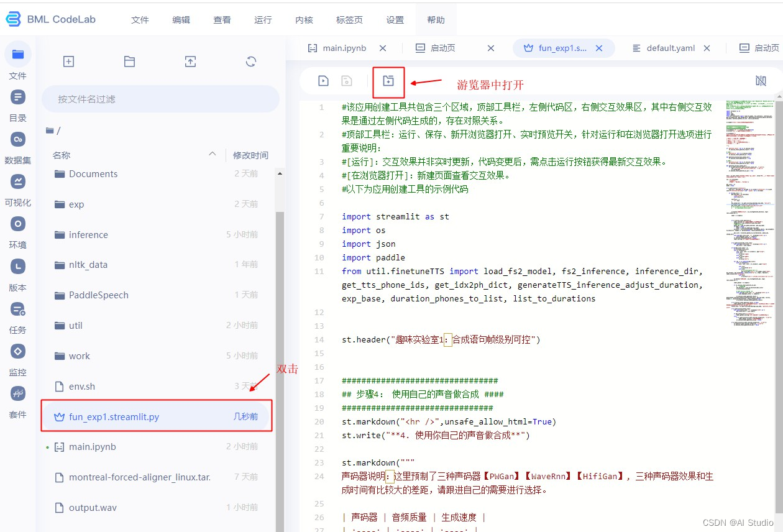Open the 监控 sidebar panel icon
The image size is (783, 532).
point(18,351)
